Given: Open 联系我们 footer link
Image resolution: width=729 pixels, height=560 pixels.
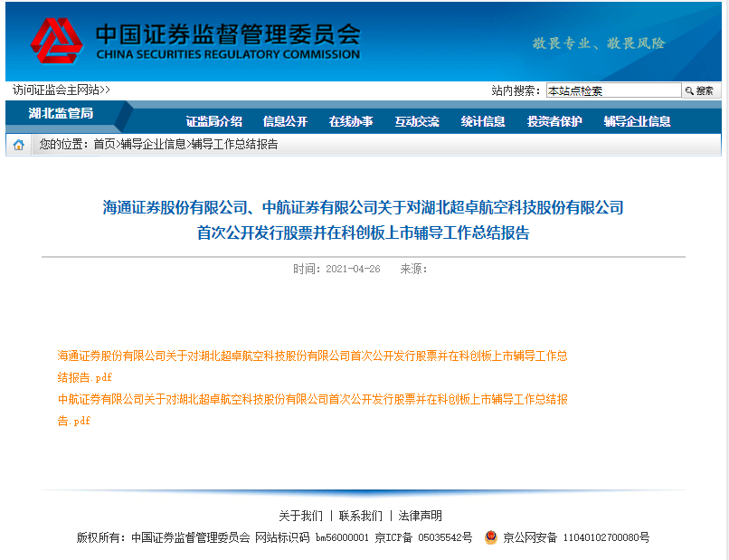Looking at the screenshot, I should 361,516.
